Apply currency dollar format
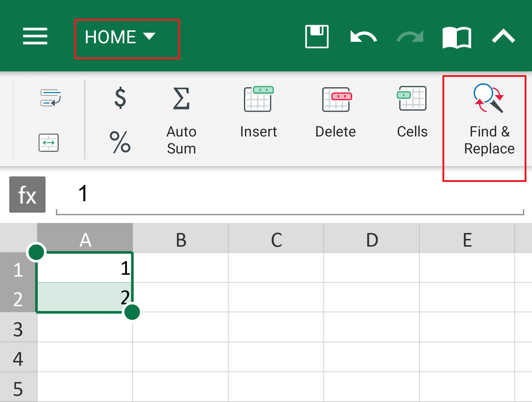The height and width of the screenshot is (402, 532). [x=120, y=98]
